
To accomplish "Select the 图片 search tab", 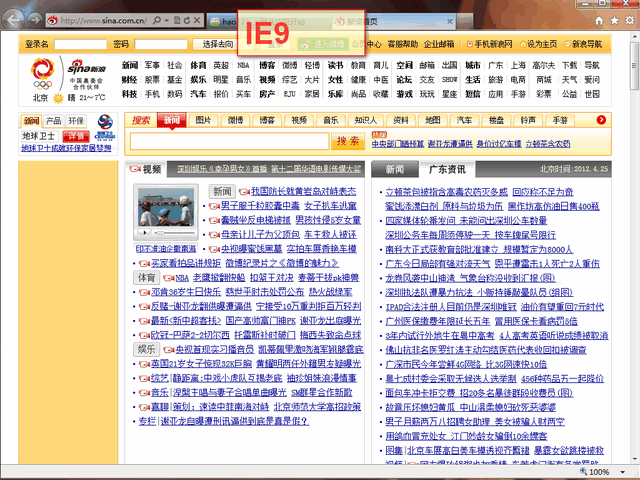I will pyautogui.click(x=203, y=120).
